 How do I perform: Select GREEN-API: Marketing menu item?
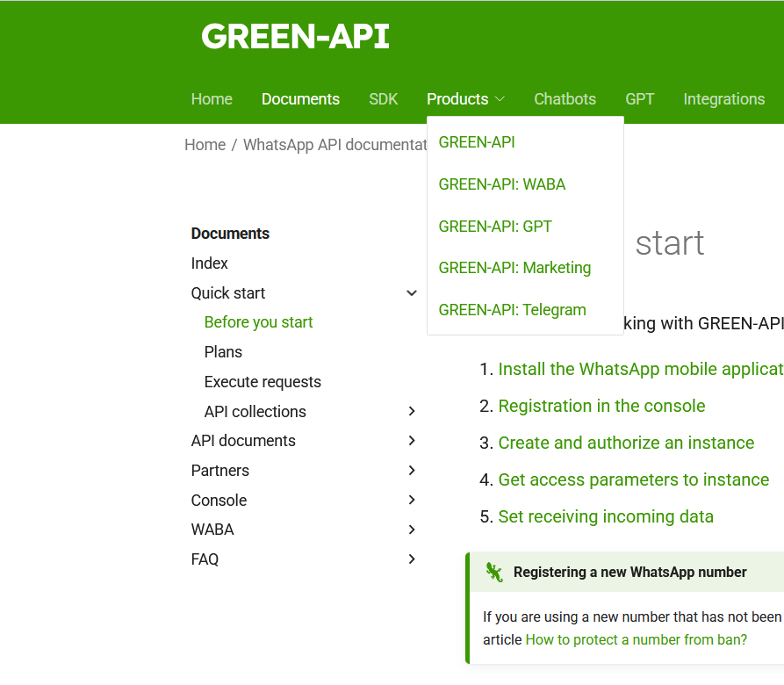[x=514, y=268]
